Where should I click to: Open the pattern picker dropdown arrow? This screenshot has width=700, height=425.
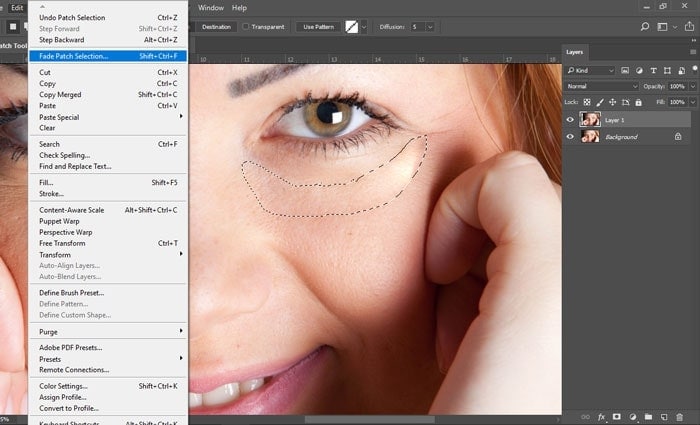[x=364, y=27]
